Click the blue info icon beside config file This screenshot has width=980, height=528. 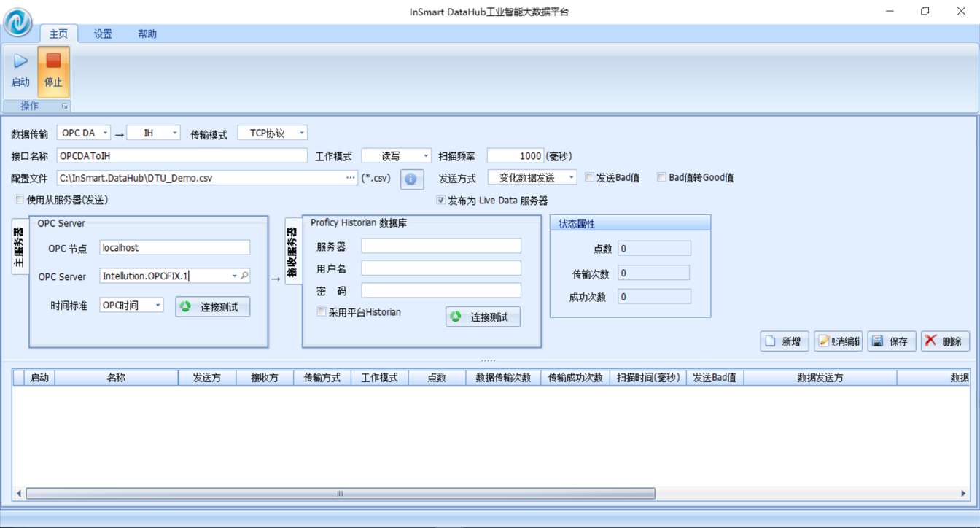click(x=411, y=179)
